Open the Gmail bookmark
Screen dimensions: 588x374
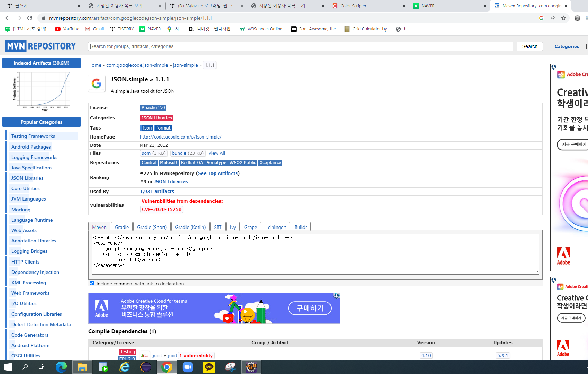(94, 29)
